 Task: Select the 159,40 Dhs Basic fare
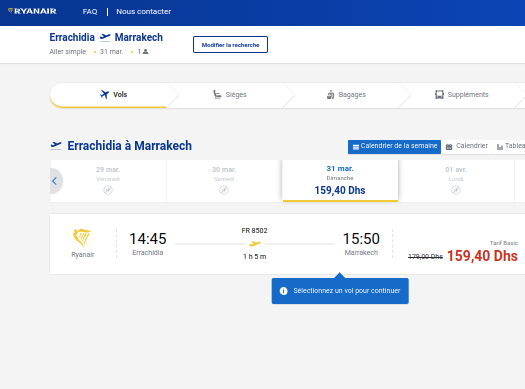(x=482, y=256)
